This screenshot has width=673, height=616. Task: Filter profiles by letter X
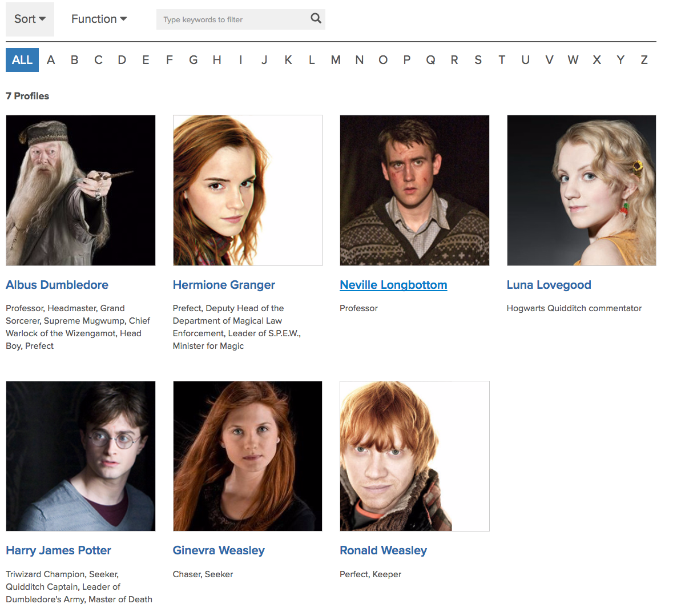click(x=597, y=60)
